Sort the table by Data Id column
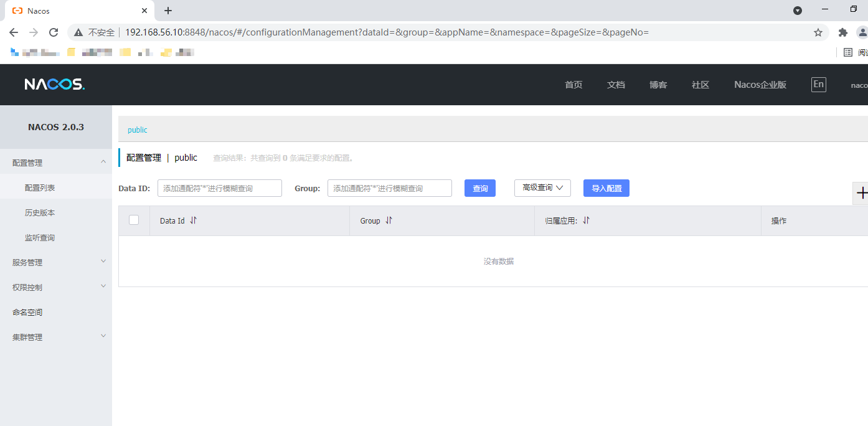 pos(193,220)
